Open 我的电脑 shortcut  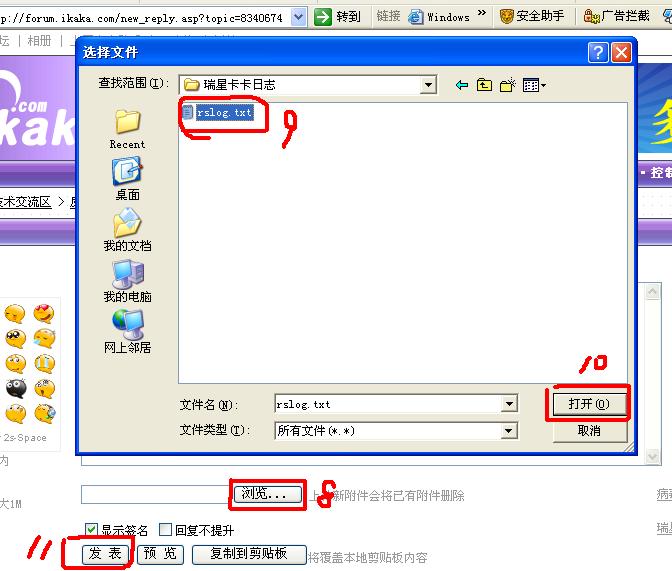127,281
